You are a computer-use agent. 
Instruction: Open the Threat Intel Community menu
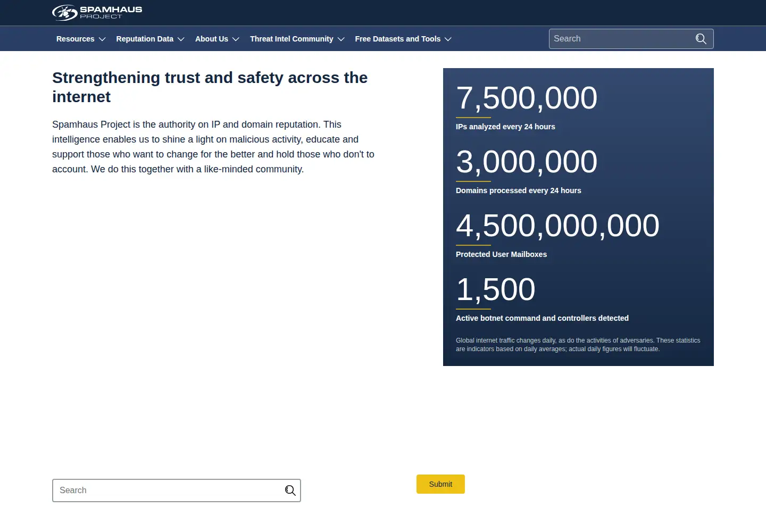point(297,39)
